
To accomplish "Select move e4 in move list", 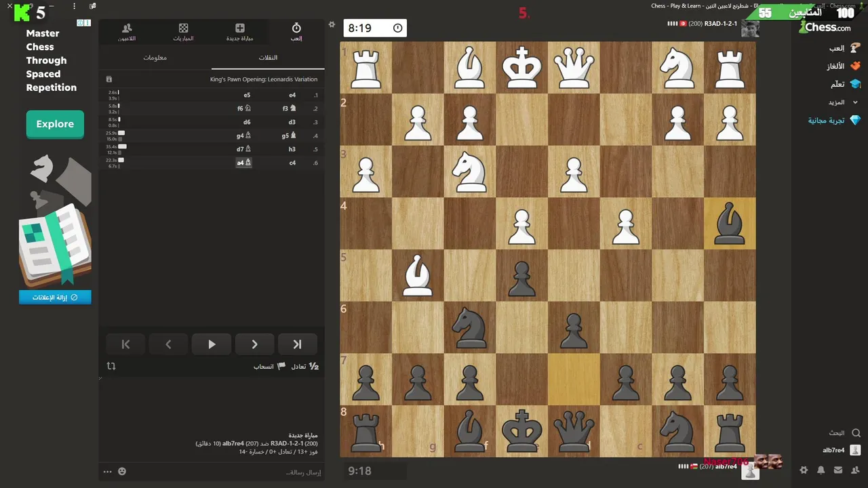I will point(292,96).
